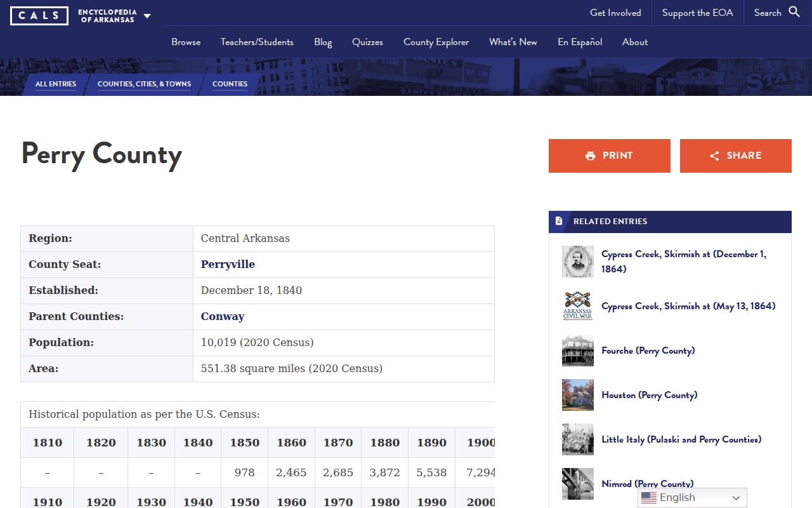Open the Conway parent county link
Image resolution: width=812 pixels, height=508 pixels.
pos(223,316)
